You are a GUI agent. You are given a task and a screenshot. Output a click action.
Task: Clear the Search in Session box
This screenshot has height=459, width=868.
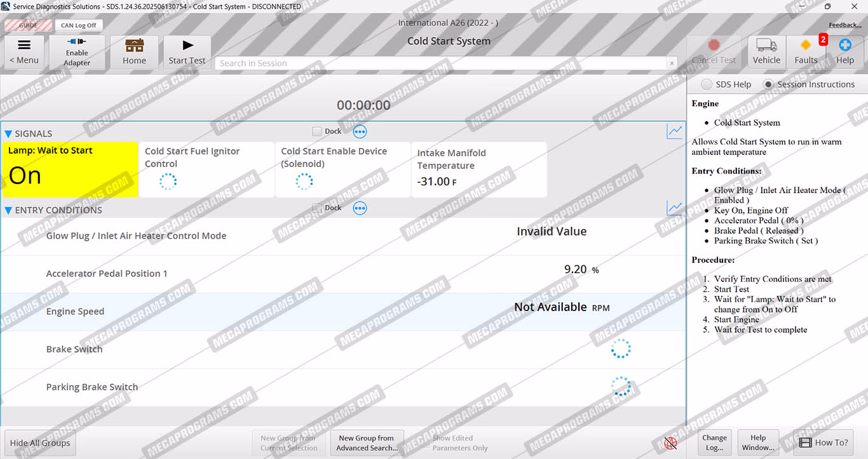pos(672,63)
